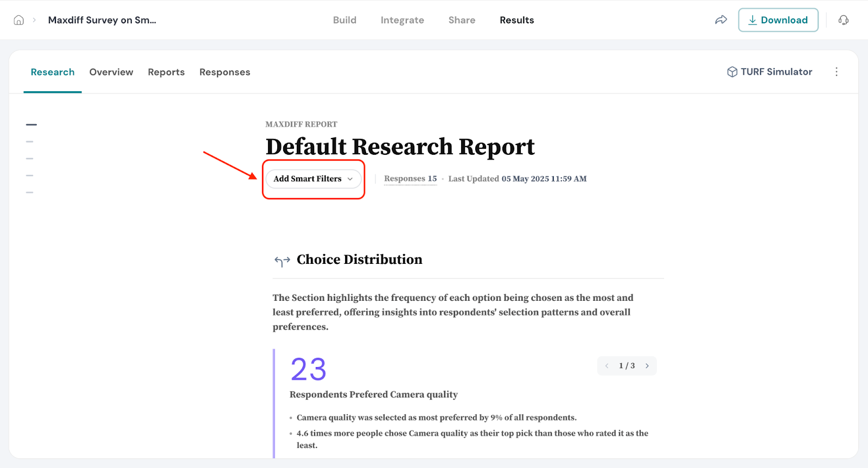Open the TURF Simulator cube icon
868x468 pixels.
(732, 72)
